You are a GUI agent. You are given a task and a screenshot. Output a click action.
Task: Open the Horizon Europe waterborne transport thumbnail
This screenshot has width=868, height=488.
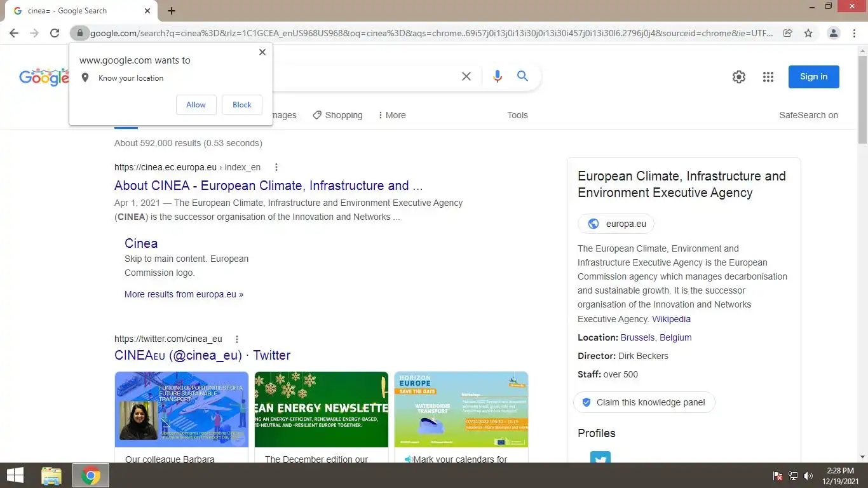tap(461, 410)
